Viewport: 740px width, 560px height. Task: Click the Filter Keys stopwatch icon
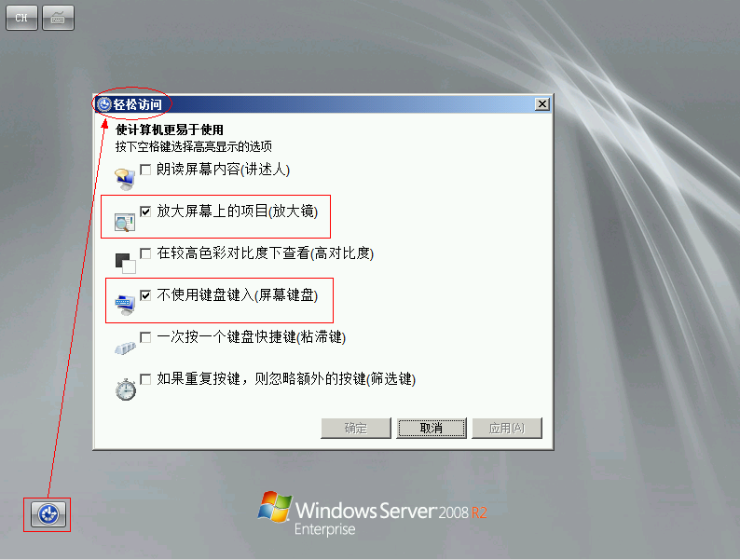coord(126,389)
